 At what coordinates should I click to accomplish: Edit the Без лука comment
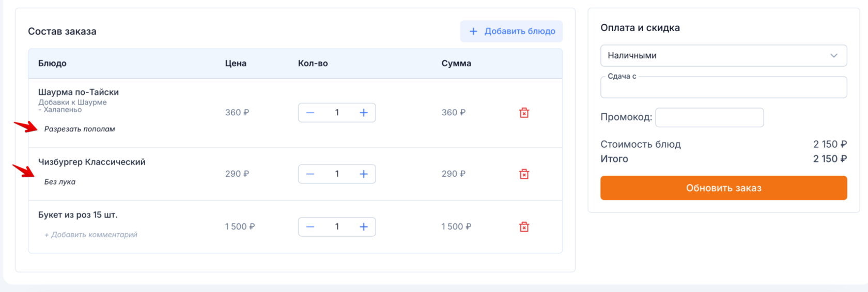[x=60, y=182]
